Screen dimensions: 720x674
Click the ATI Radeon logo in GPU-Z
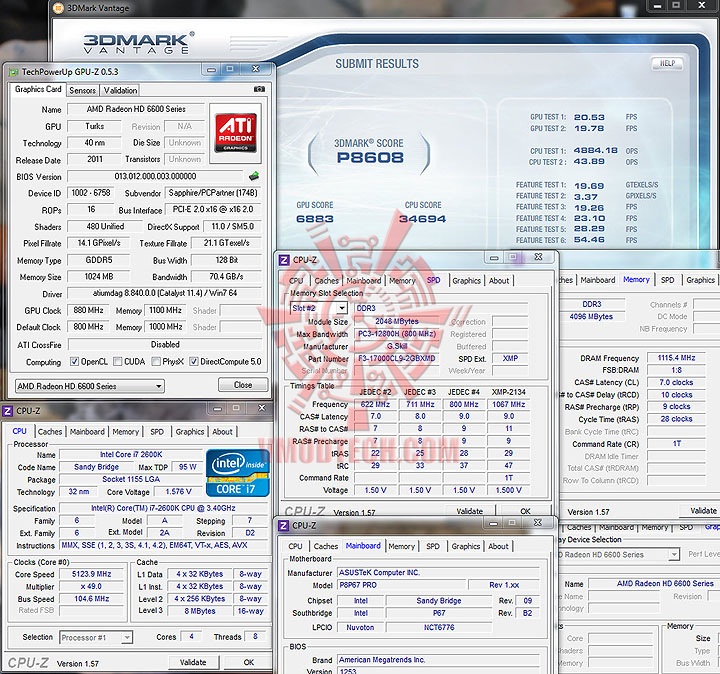236,133
